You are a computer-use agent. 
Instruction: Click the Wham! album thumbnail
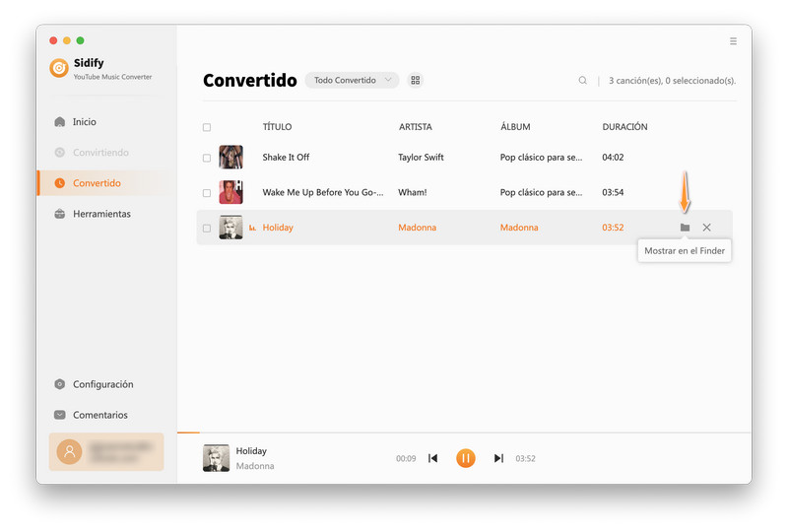pos(230,192)
